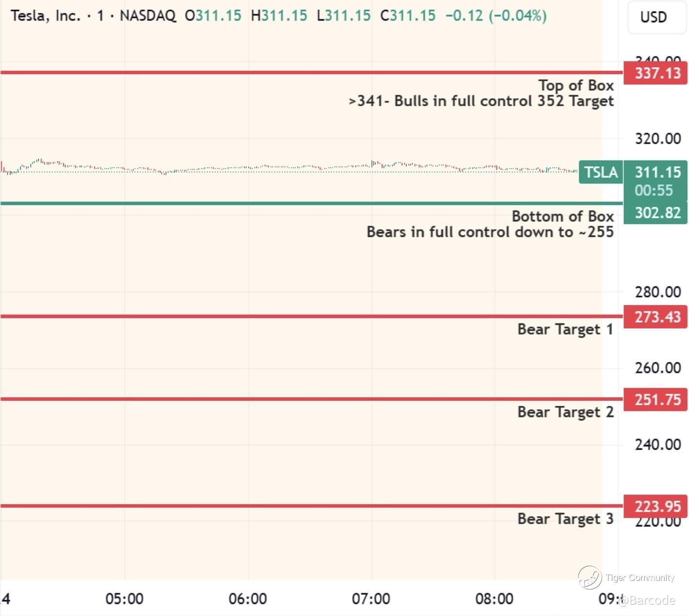Select the green Bottom of Box line

[311, 203]
